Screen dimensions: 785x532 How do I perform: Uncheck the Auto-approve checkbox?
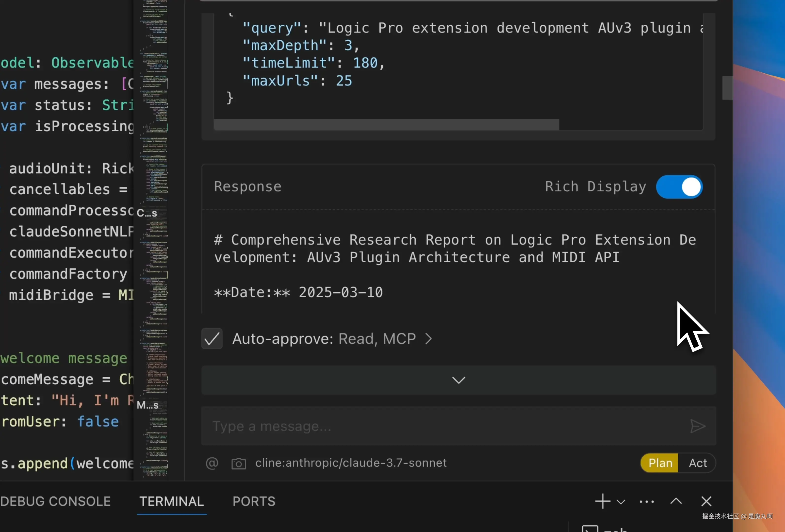pyautogui.click(x=212, y=338)
